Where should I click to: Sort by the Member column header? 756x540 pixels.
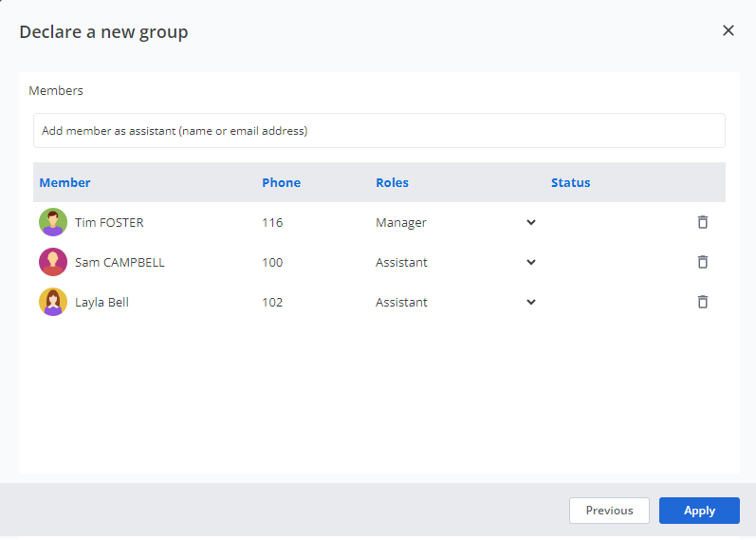[65, 182]
